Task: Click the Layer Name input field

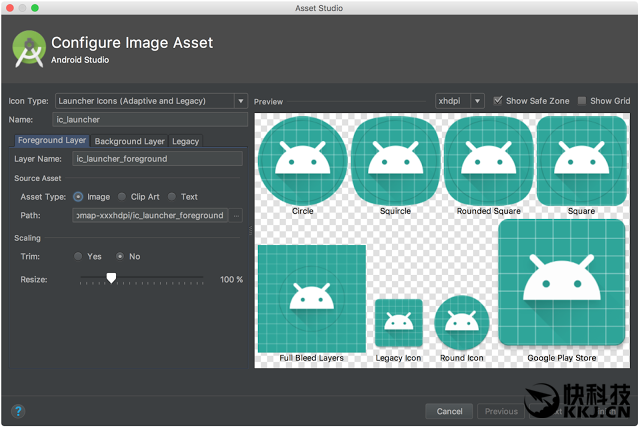Action: coord(157,158)
